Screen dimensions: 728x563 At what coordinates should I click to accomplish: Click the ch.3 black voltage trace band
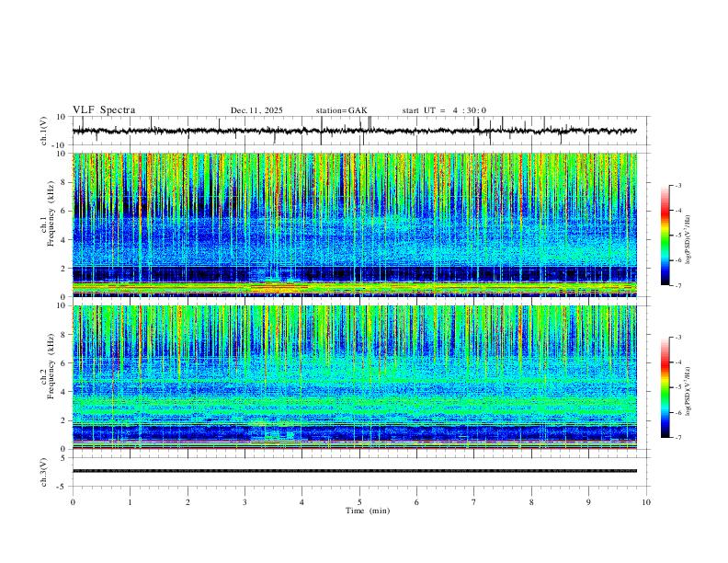pyautogui.click(x=354, y=471)
